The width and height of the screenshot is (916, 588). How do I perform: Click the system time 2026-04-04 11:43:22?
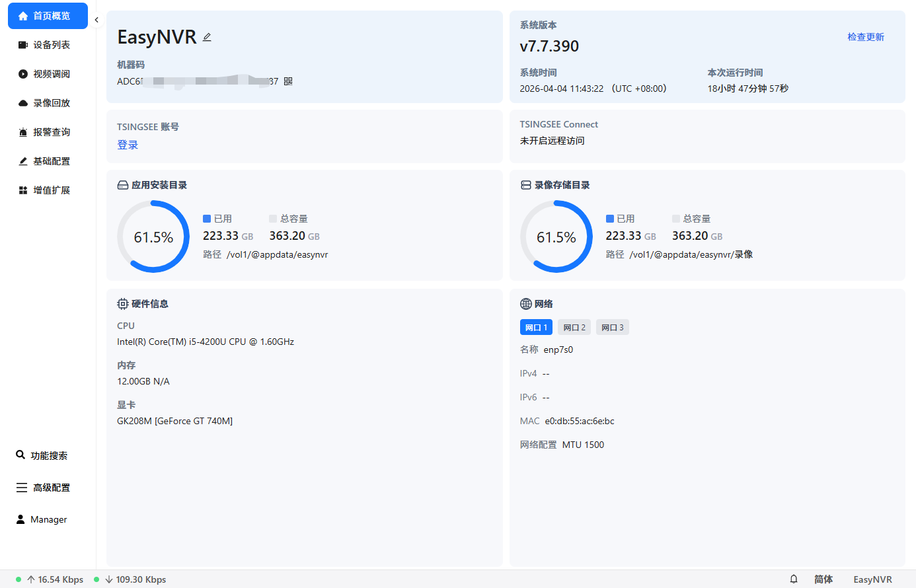click(x=562, y=89)
